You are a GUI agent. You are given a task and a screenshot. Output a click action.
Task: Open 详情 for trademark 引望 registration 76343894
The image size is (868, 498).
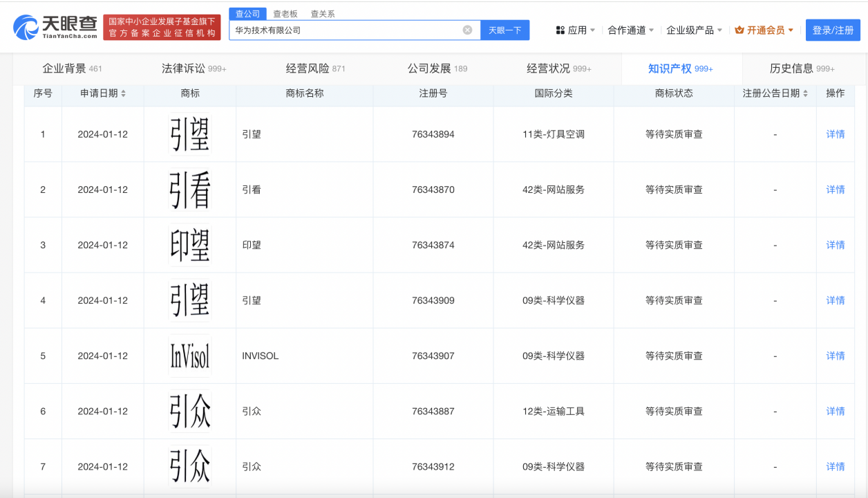pos(835,134)
